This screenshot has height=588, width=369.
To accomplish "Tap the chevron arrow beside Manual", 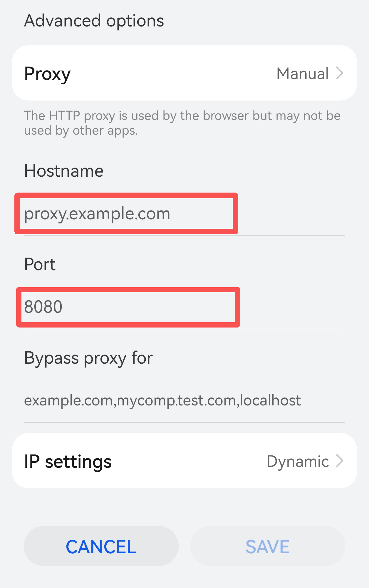I will (340, 73).
